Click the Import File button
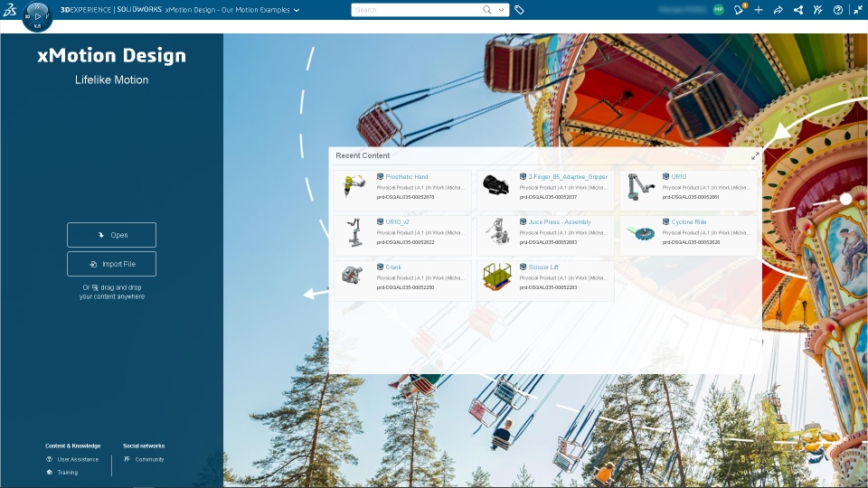868x488 pixels. tap(112, 264)
